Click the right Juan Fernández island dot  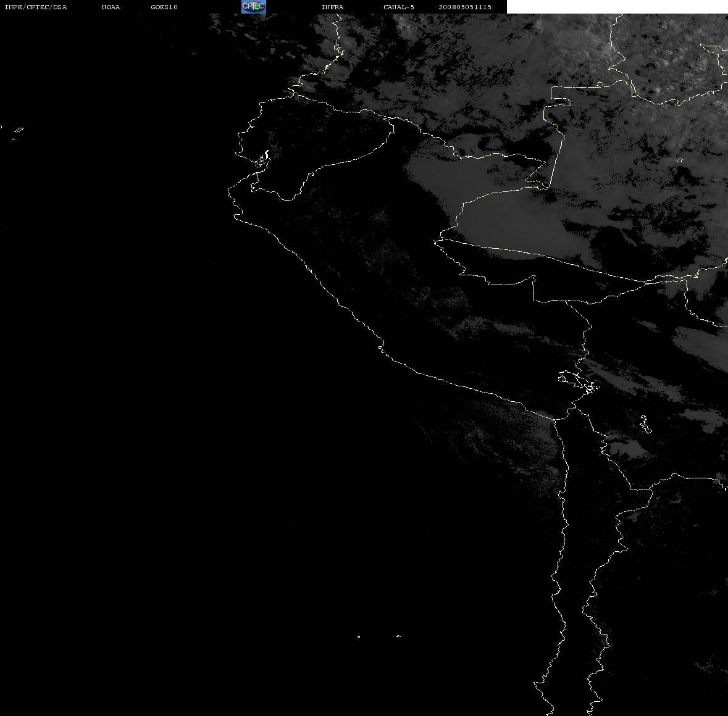[398, 636]
